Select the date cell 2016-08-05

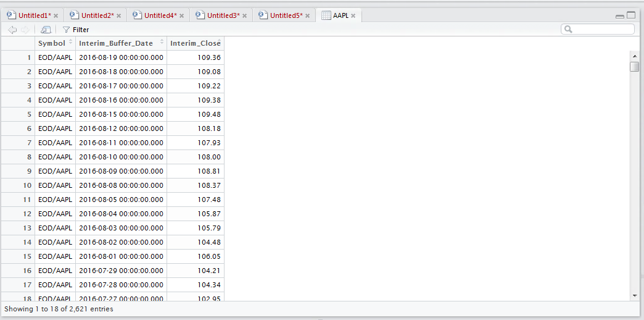[x=121, y=200]
